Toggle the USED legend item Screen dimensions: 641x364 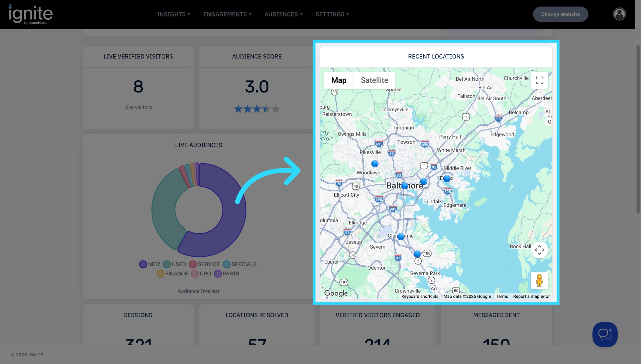(174, 264)
